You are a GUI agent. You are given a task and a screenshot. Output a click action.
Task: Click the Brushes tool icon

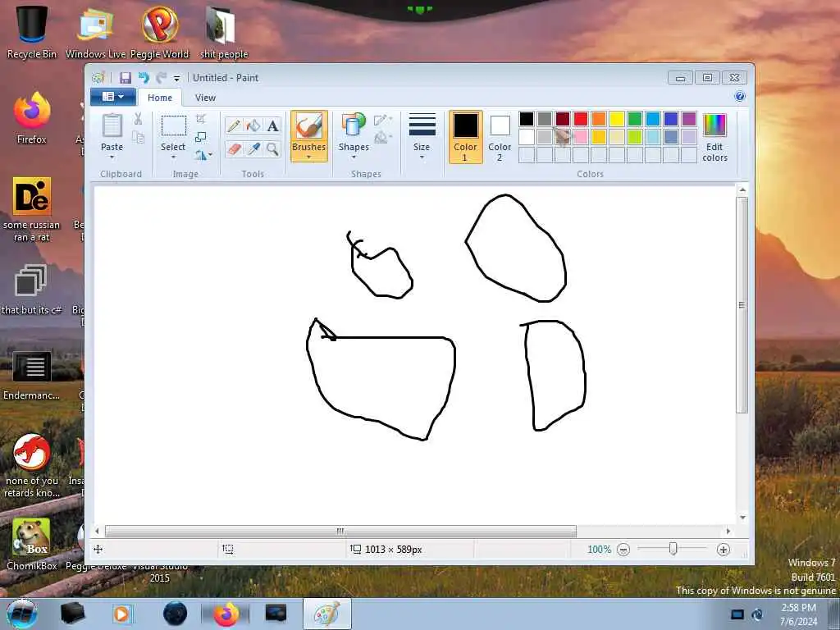pyautogui.click(x=309, y=126)
